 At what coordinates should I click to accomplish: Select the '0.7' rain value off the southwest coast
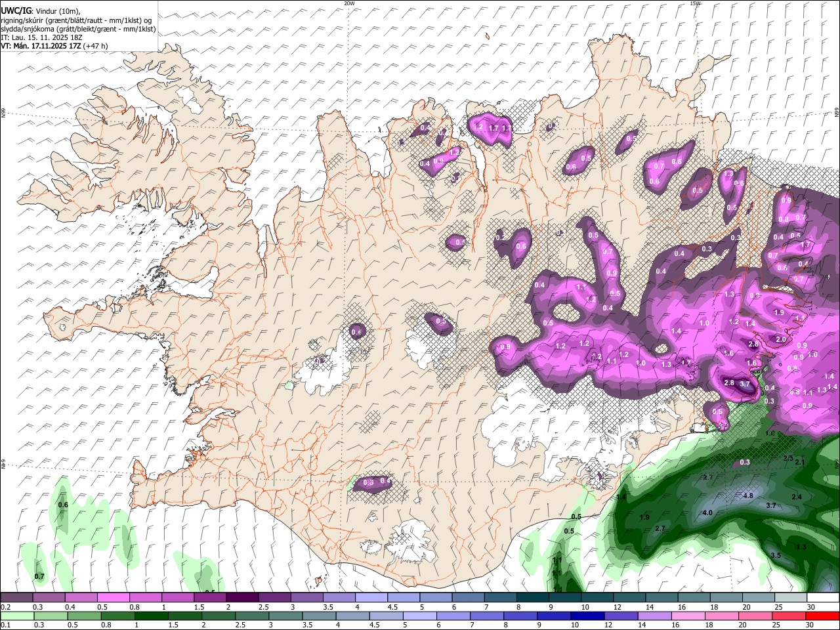[x=39, y=577]
